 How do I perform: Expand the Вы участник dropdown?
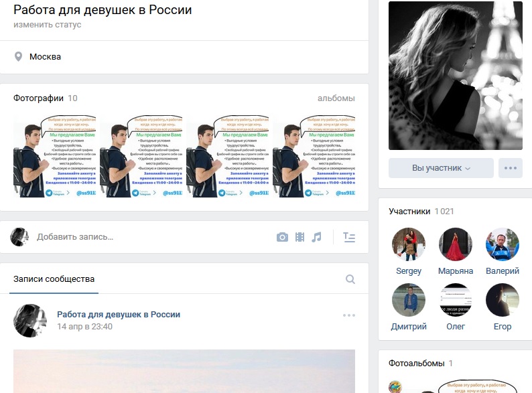click(x=441, y=168)
